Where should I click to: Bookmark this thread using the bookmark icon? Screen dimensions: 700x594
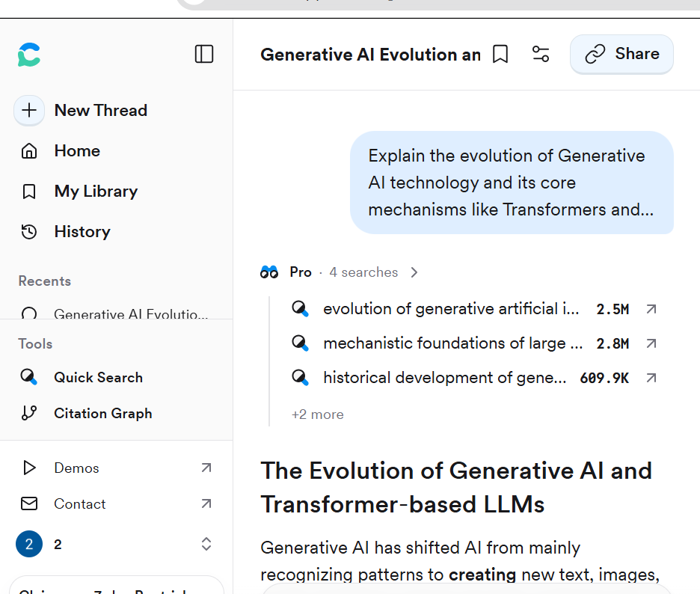click(500, 55)
